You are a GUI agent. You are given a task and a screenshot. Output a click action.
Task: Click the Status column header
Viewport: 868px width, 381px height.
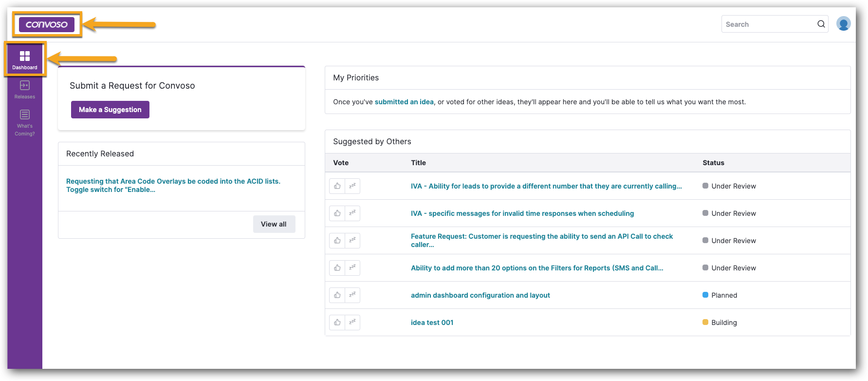[x=713, y=163]
